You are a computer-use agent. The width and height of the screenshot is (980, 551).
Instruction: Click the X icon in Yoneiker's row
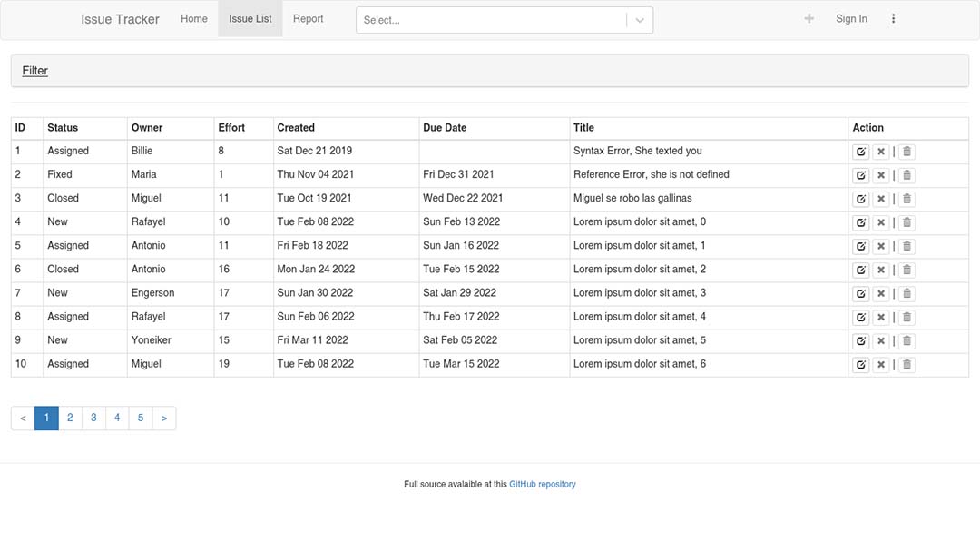tap(880, 340)
